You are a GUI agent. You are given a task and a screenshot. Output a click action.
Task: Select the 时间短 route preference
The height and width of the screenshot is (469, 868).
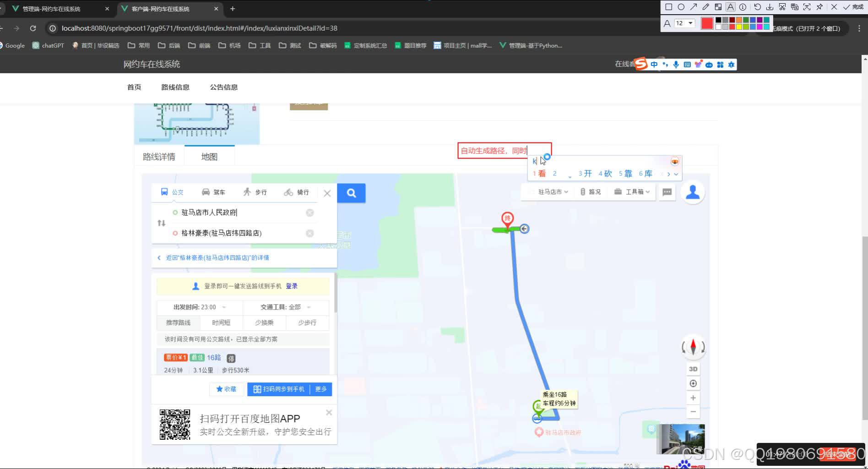coord(221,323)
